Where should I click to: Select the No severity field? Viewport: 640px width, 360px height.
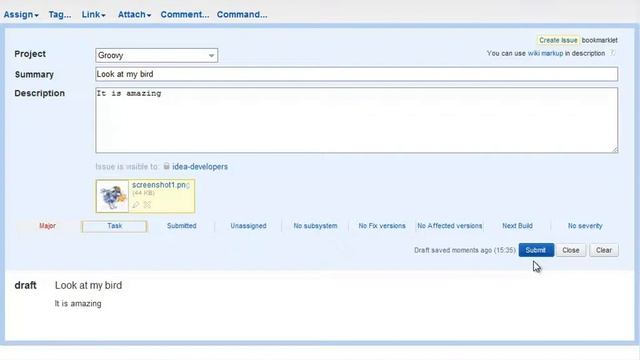tap(585, 226)
